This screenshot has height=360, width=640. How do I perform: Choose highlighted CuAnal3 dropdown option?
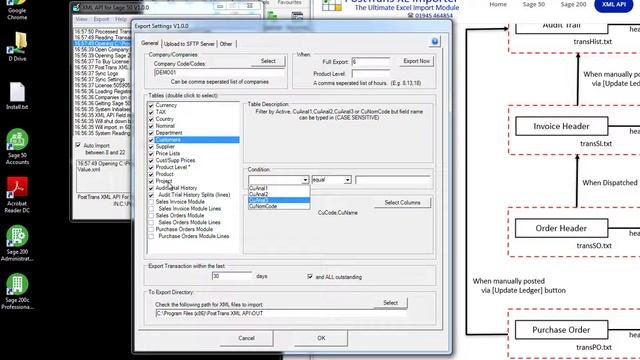(x=279, y=200)
